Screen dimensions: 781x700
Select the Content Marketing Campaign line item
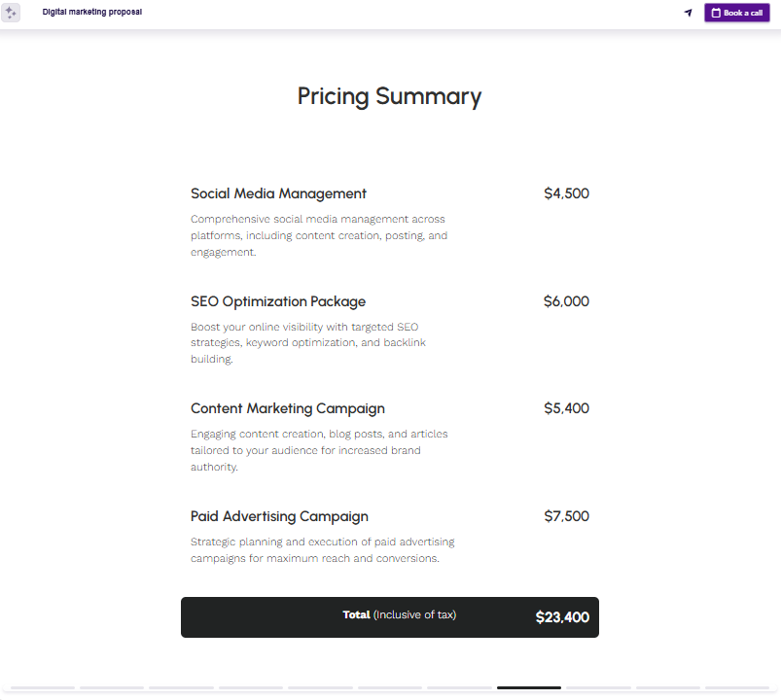coord(287,408)
